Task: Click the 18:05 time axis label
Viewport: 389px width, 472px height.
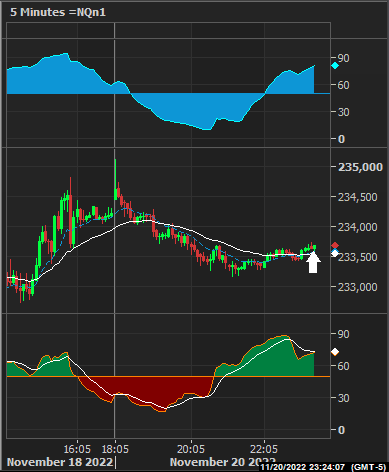Action: (115, 449)
